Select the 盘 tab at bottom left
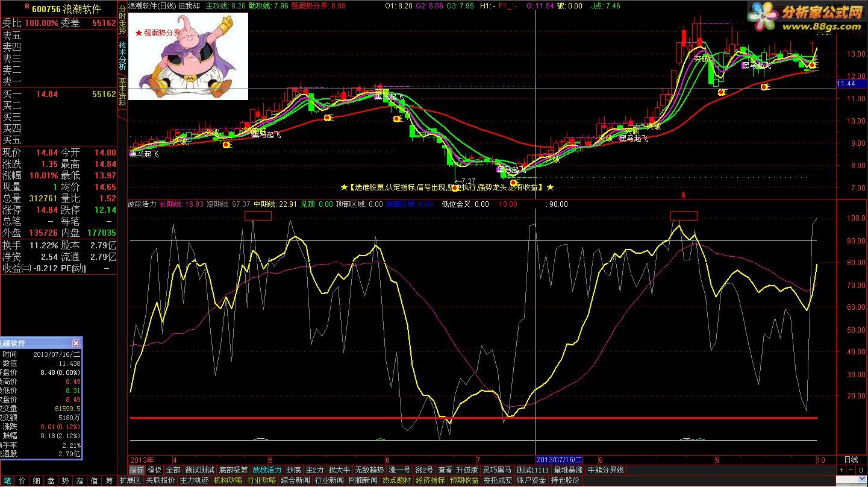This screenshot has width=868, height=487. 51,480
